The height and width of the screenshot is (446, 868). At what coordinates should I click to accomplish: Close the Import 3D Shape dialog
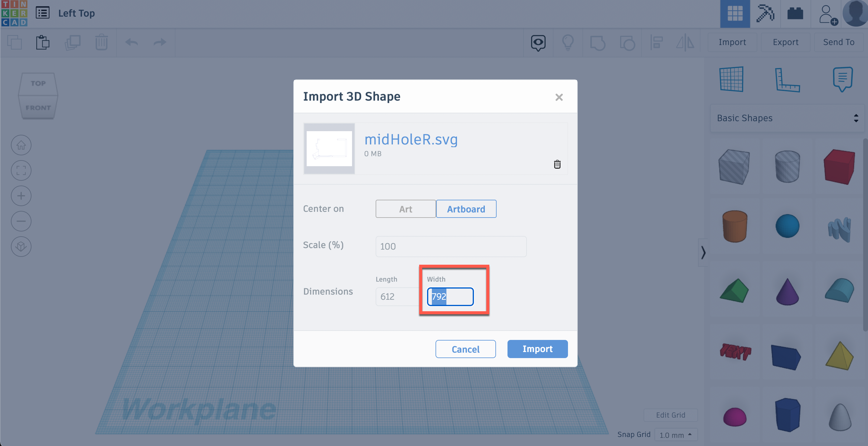click(559, 97)
